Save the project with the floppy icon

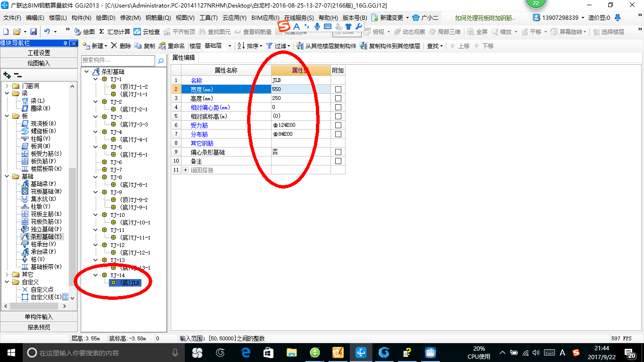33,32
